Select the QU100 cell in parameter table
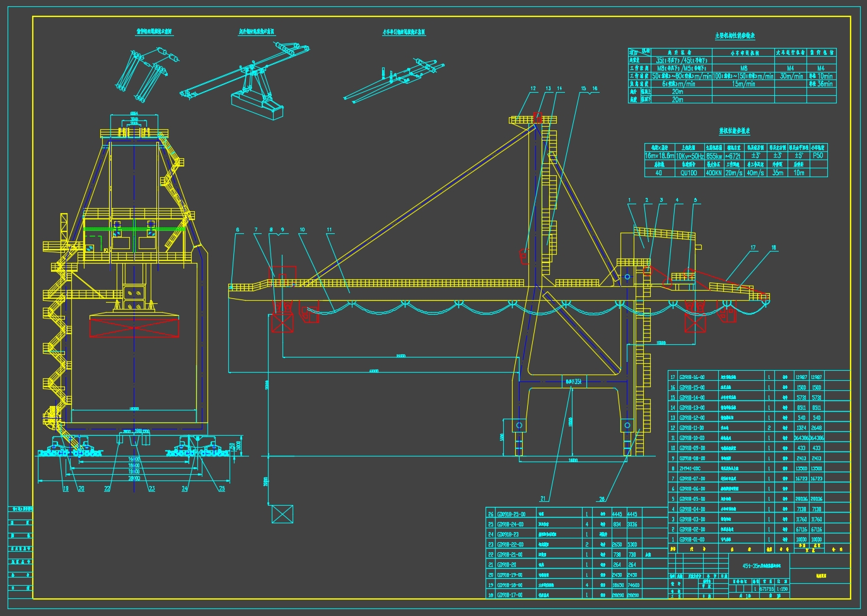 point(689,173)
